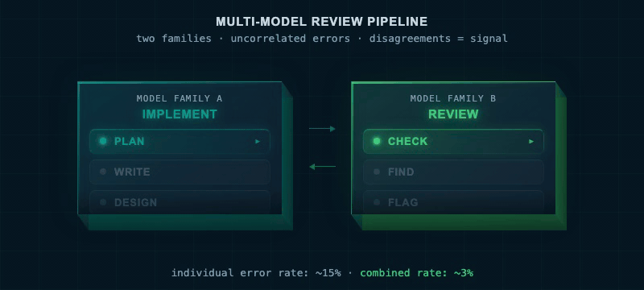Click the play arrow on the CHECK row
The width and height of the screenshot is (644, 290).
531,141
